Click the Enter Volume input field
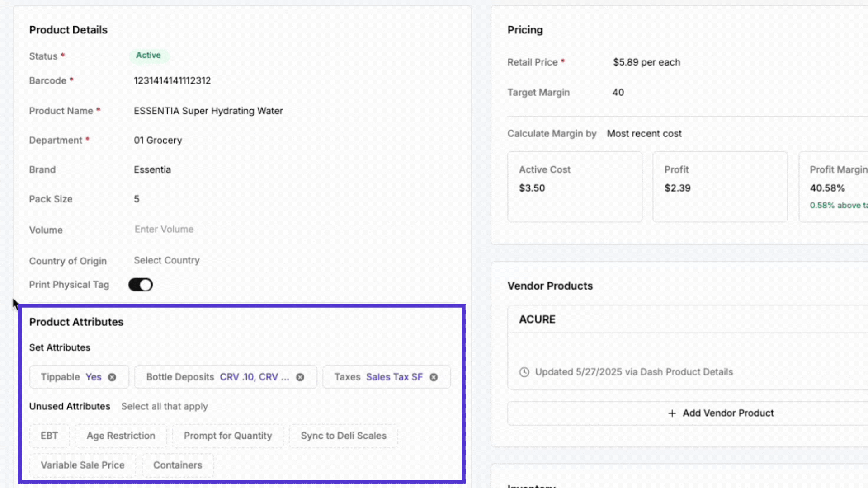The image size is (868, 488). [164, 229]
